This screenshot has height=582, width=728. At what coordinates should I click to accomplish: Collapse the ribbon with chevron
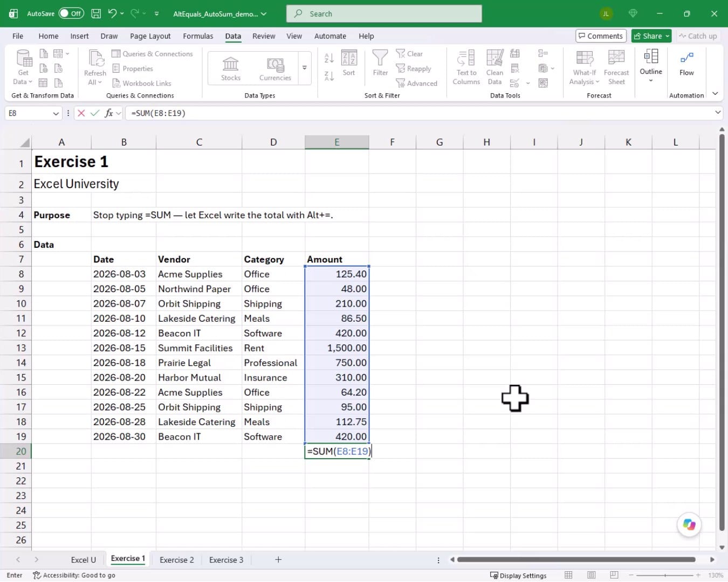(715, 94)
